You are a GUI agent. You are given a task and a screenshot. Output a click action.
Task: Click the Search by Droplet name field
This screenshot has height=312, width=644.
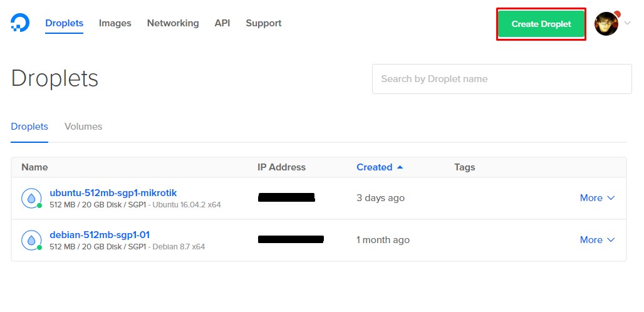pyautogui.click(x=502, y=79)
